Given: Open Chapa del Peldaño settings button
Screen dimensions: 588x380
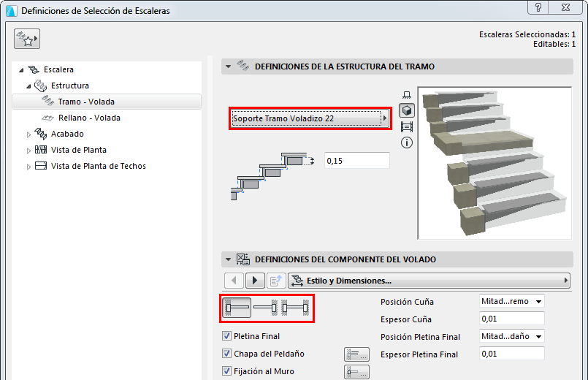Looking at the screenshot, I should 356,354.
